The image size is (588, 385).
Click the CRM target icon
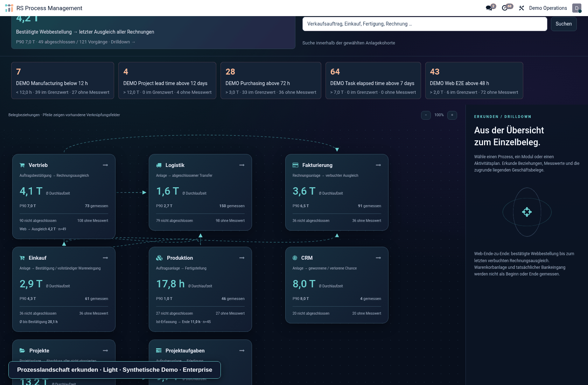295,258
